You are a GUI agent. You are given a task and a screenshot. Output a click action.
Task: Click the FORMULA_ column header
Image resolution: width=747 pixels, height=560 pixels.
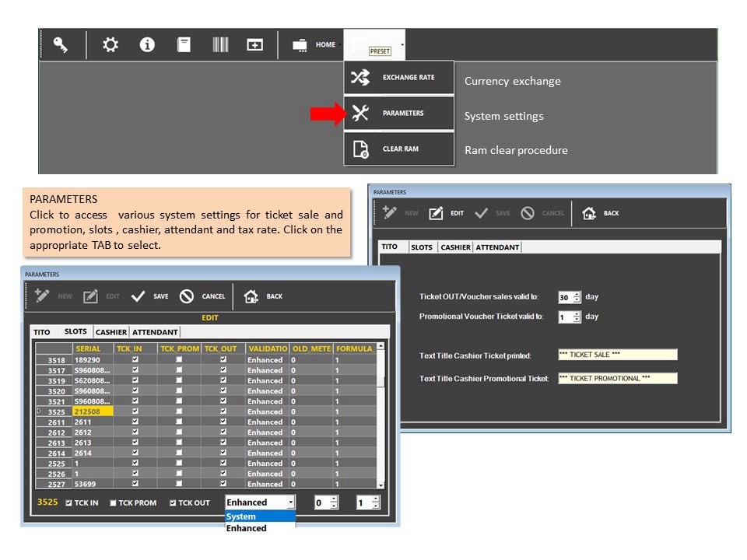pyautogui.click(x=355, y=348)
